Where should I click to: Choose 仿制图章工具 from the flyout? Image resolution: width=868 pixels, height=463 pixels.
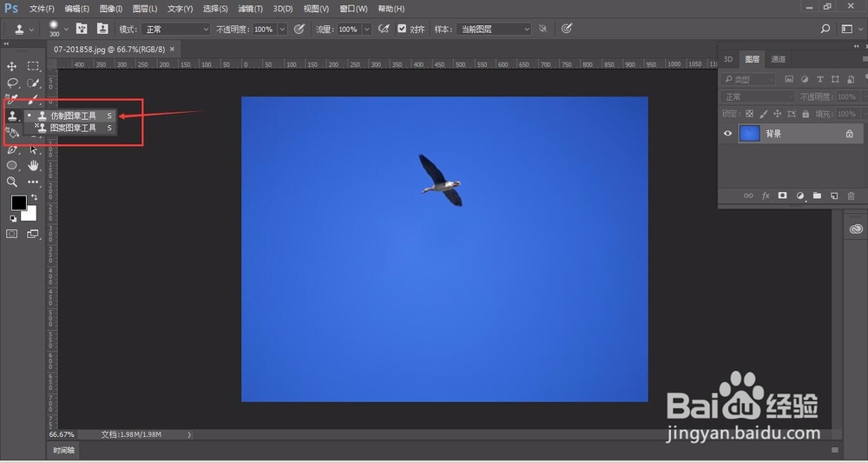pyautogui.click(x=70, y=116)
